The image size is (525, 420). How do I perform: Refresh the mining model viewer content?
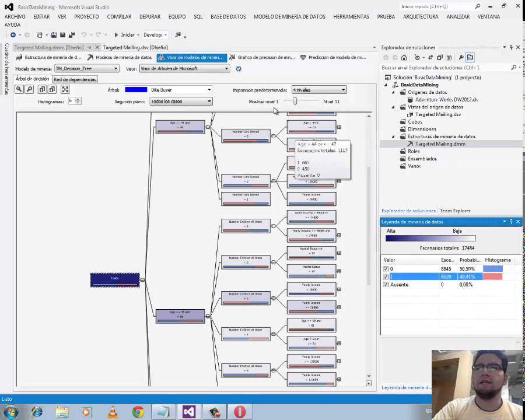(x=239, y=69)
